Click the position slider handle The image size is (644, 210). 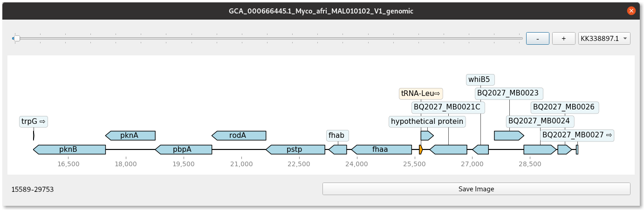(16, 38)
